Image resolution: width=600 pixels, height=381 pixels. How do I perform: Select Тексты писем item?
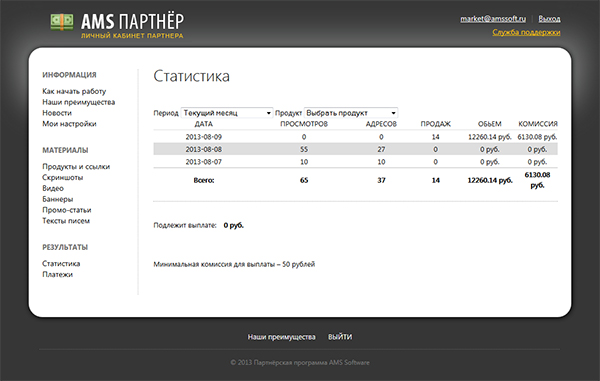coord(66,221)
